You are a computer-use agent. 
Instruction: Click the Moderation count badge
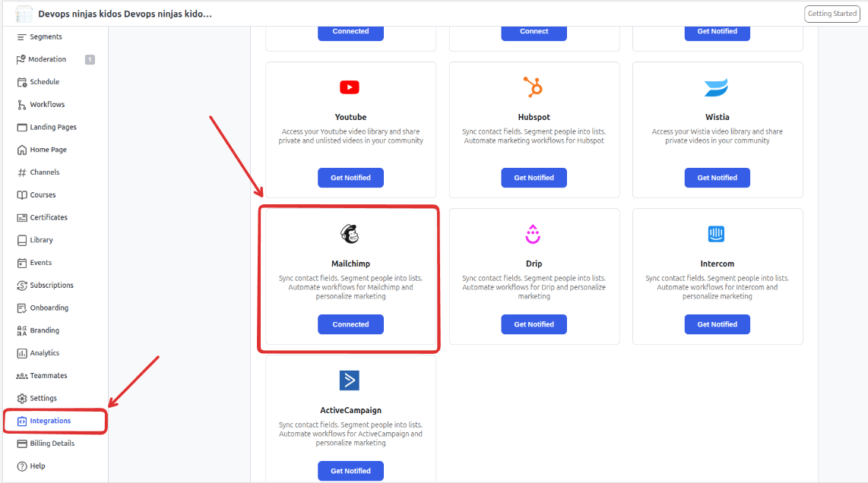pyautogui.click(x=90, y=59)
